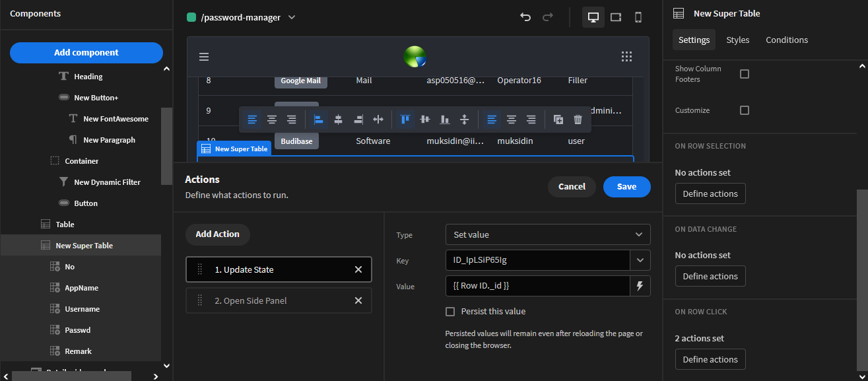Align component horizontally to the left edge

[x=319, y=120]
